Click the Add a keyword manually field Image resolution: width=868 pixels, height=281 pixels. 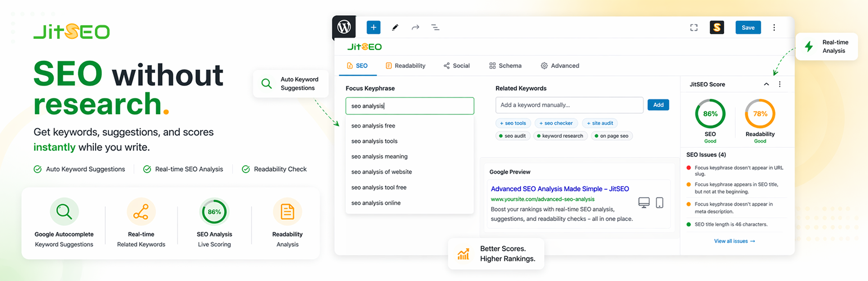(569, 105)
